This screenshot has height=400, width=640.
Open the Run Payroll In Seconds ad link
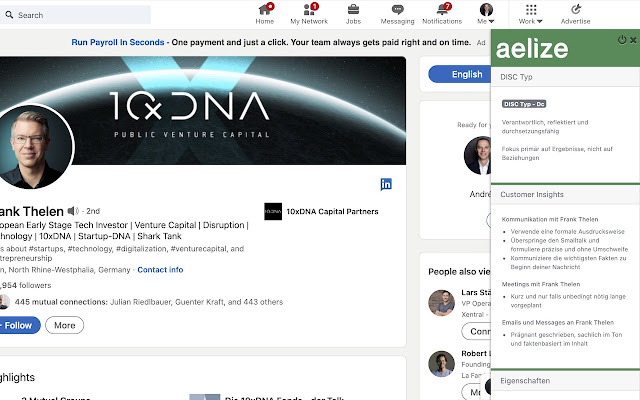point(118,42)
